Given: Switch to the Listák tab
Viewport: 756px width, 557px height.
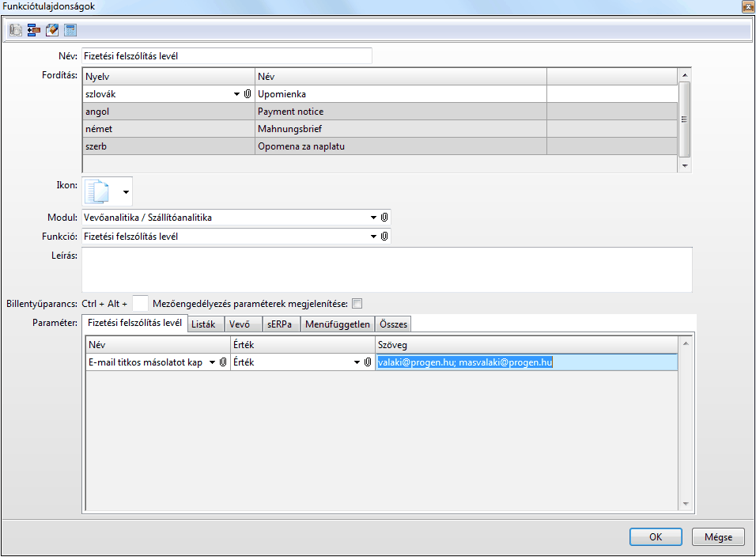Looking at the screenshot, I should point(206,324).
